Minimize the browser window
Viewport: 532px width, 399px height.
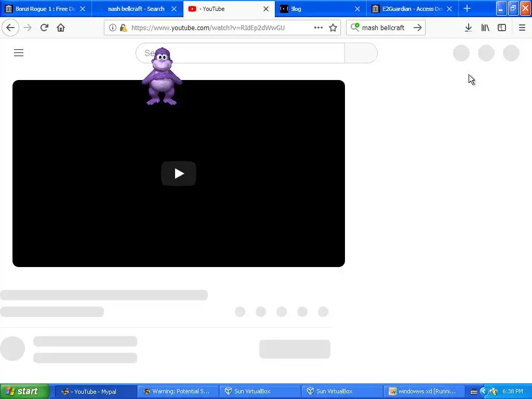[501, 8]
